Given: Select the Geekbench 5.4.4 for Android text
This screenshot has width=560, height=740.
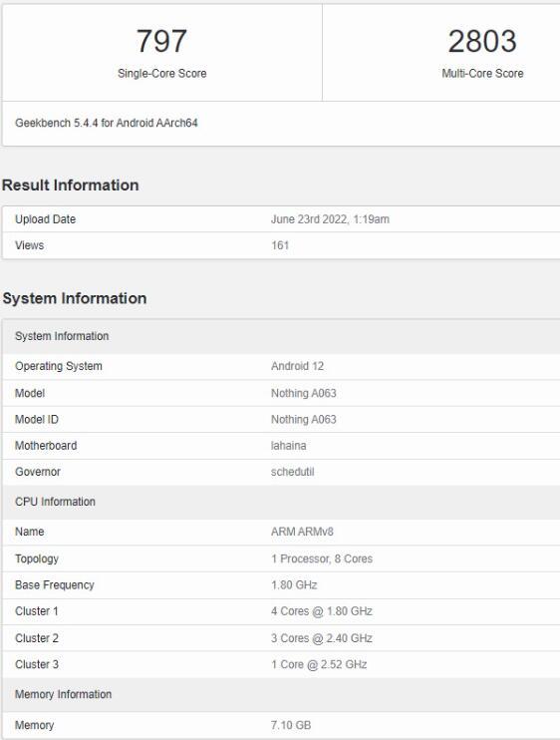Looking at the screenshot, I should pyautogui.click(x=106, y=123).
